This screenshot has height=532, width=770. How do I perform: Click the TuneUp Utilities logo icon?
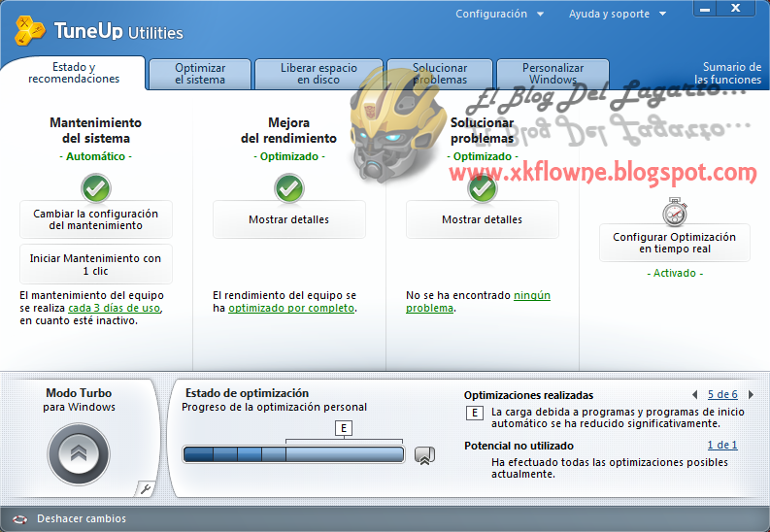coord(30,30)
